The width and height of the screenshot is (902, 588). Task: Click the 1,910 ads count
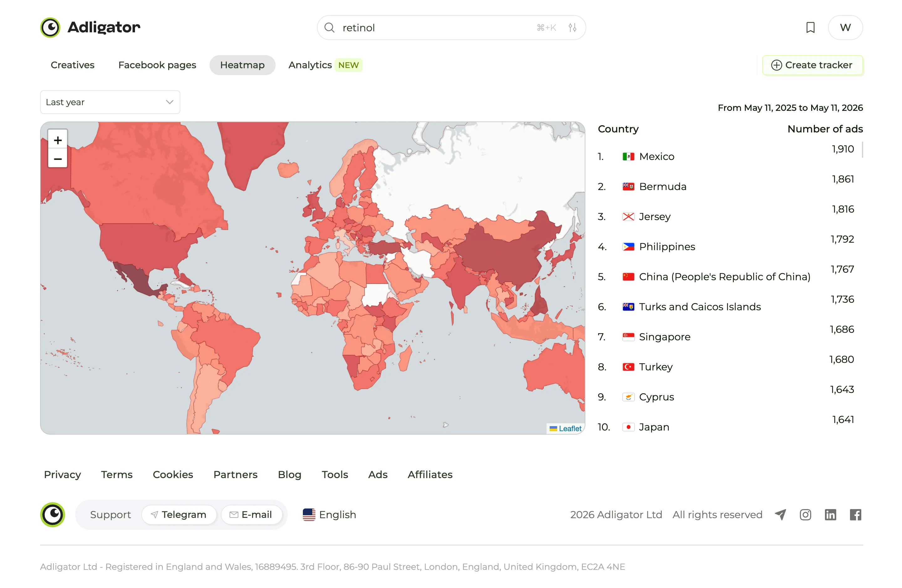[843, 149]
